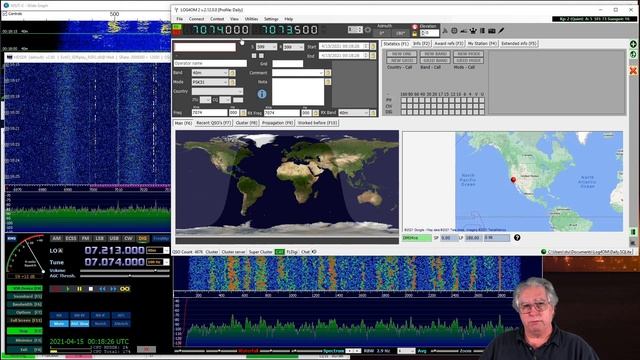
Task: Click the yellow padlock icon near Elevation
Action: 415,34
